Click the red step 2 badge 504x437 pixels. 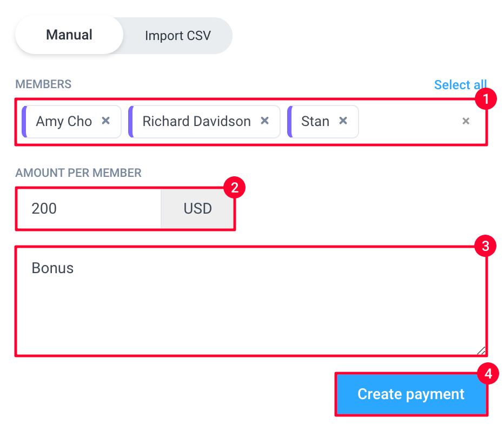pyautogui.click(x=234, y=188)
